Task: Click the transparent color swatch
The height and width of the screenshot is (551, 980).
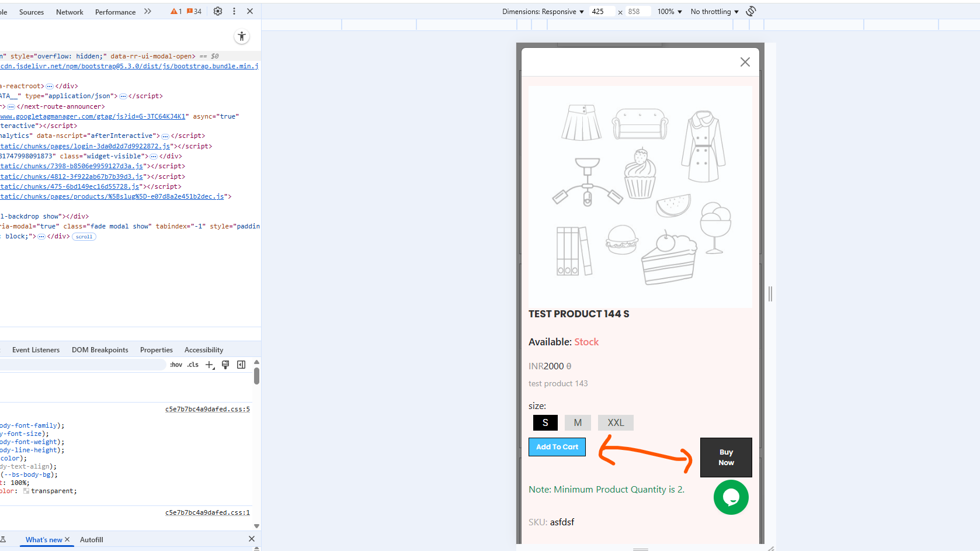Action: (x=26, y=491)
